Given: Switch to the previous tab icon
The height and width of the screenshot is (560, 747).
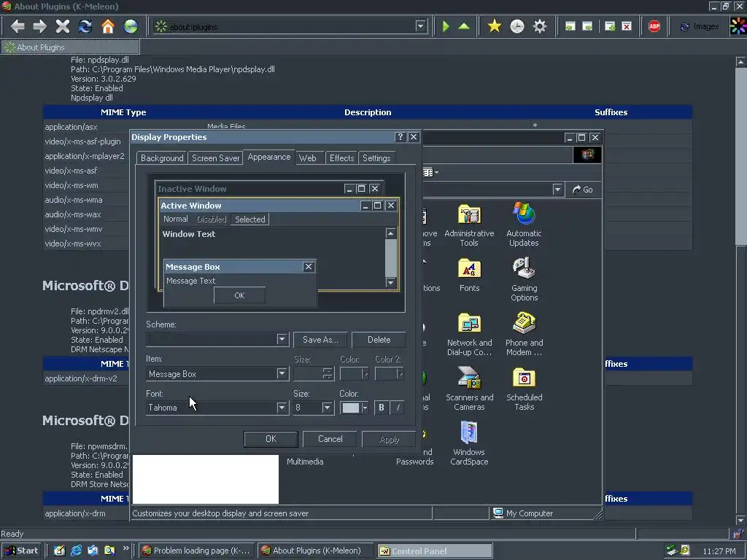Looking at the screenshot, I should point(570,26).
